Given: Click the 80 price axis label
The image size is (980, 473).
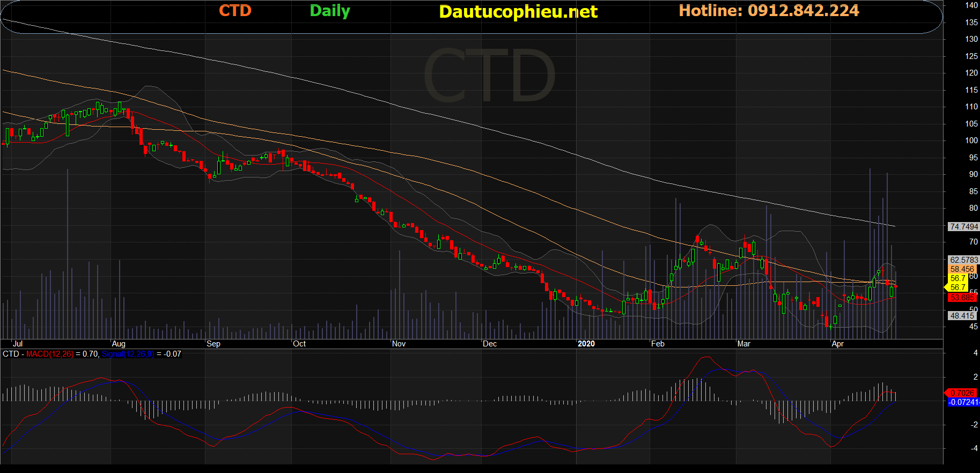Looking at the screenshot, I should [974, 208].
